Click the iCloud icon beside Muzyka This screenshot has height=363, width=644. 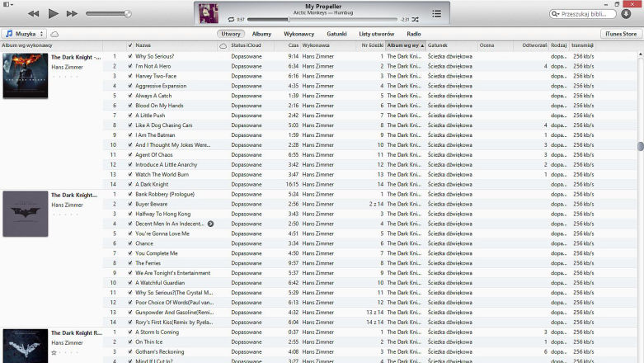click(x=54, y=34)
